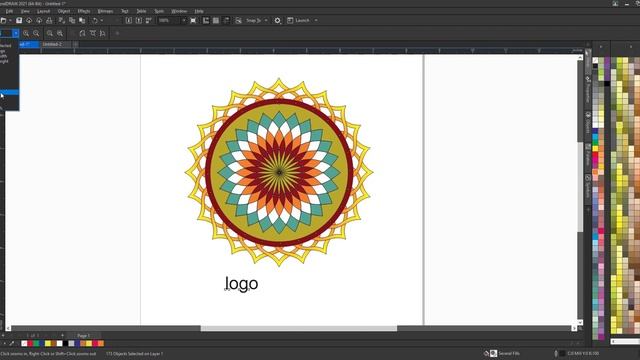Open the Launch dropdown arrow
Image resolution: width=640 pixels, height=360 pixels.
click(x=316, y=20)
